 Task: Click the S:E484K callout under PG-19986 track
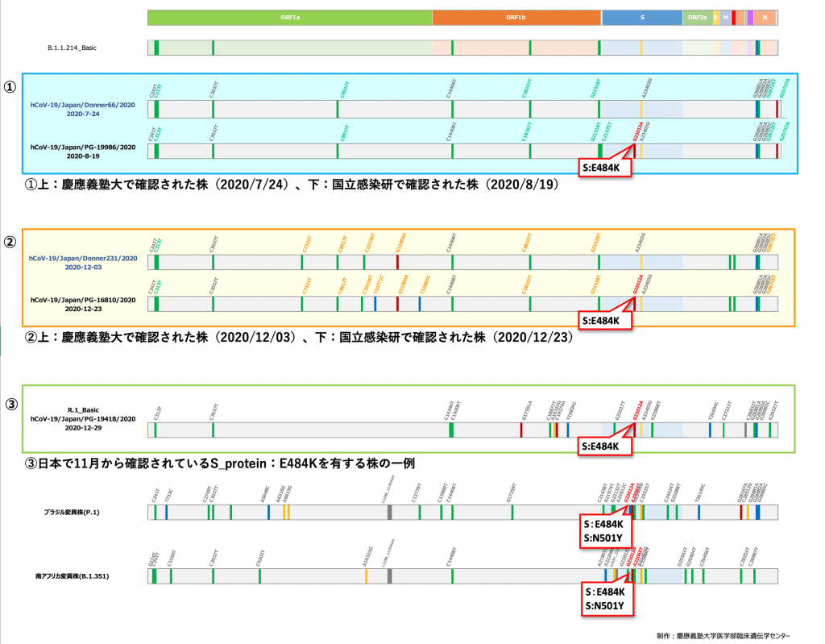[606, 166]
